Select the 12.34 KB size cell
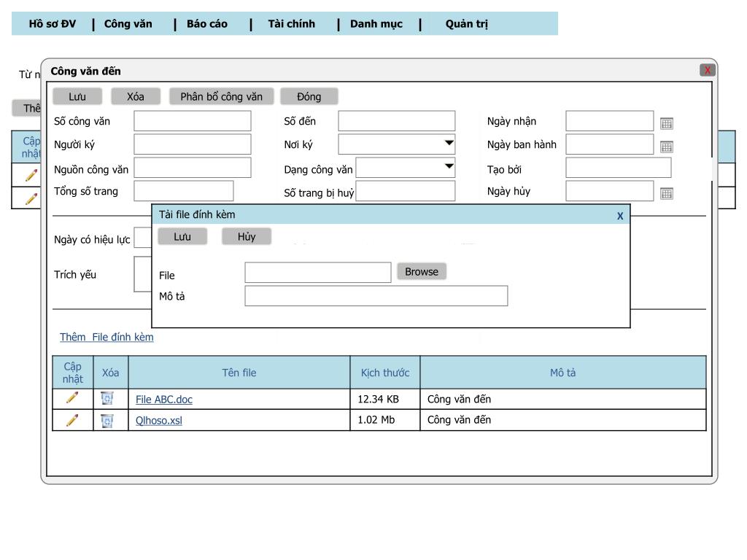 385,399
